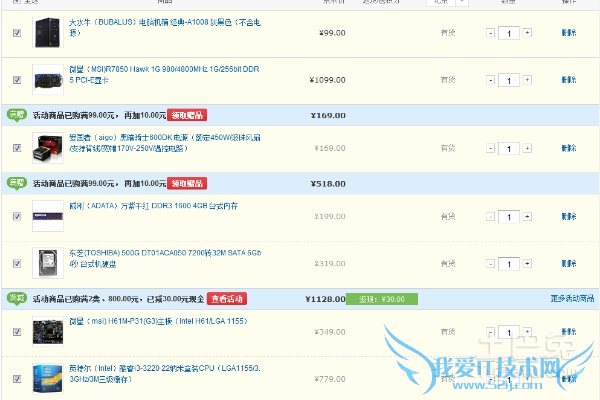Increase quantity of ADATA DDR3 4GB memory
The image size is (600, 400).
click(527, 217)
